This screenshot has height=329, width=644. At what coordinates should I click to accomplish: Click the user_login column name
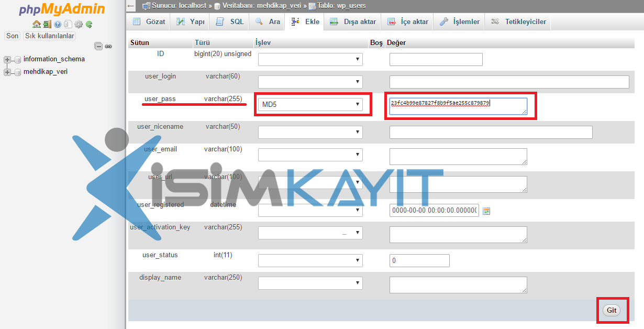pyautogui.click(x=160, y=76)
